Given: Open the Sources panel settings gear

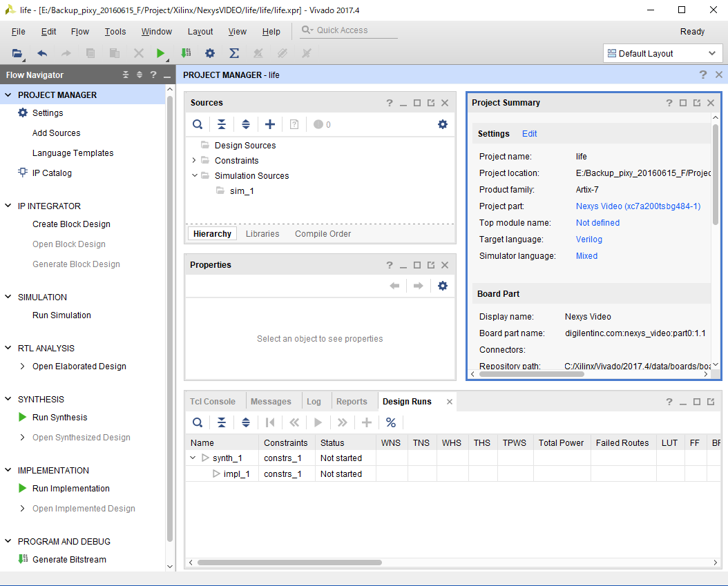Looking at the screenshot, I should [443, 124].
